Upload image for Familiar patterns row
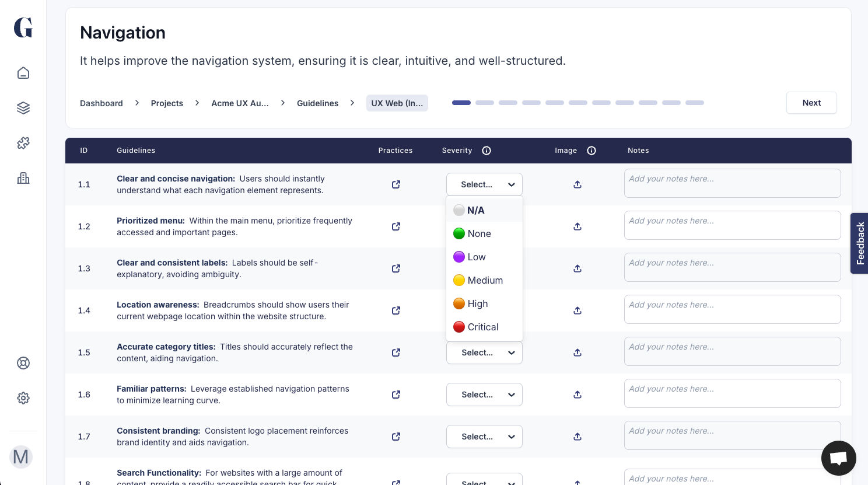The height and width of the screenshot is (485, 868). pyautogui.click(x=577, y=395)
